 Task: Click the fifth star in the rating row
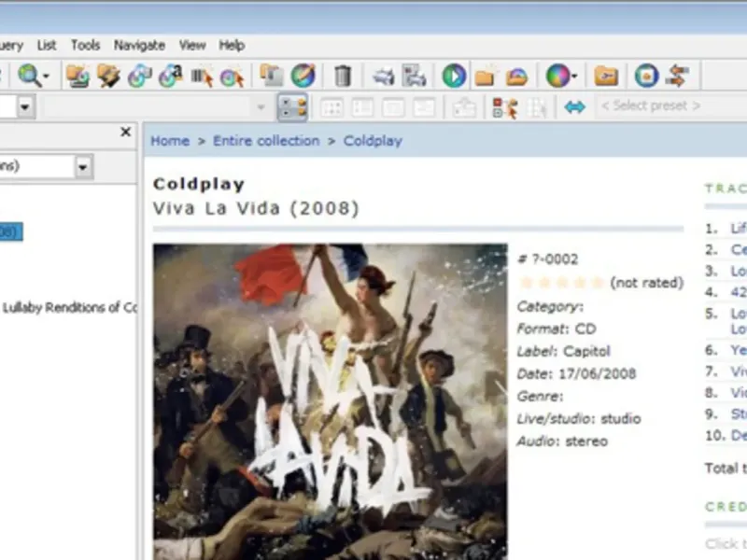pyautogui.click(x=598, y=283)
